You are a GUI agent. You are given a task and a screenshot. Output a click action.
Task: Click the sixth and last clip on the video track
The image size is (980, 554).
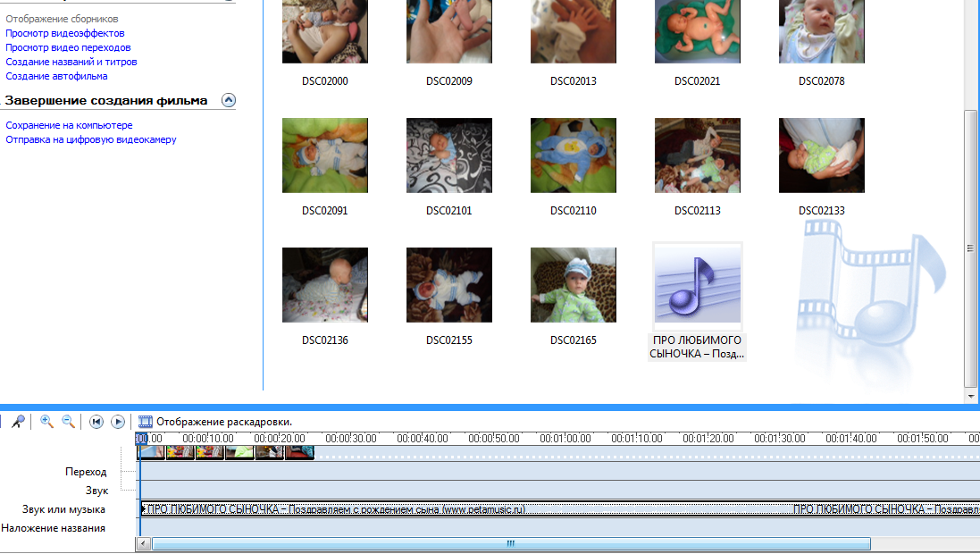tap(299, 452)
